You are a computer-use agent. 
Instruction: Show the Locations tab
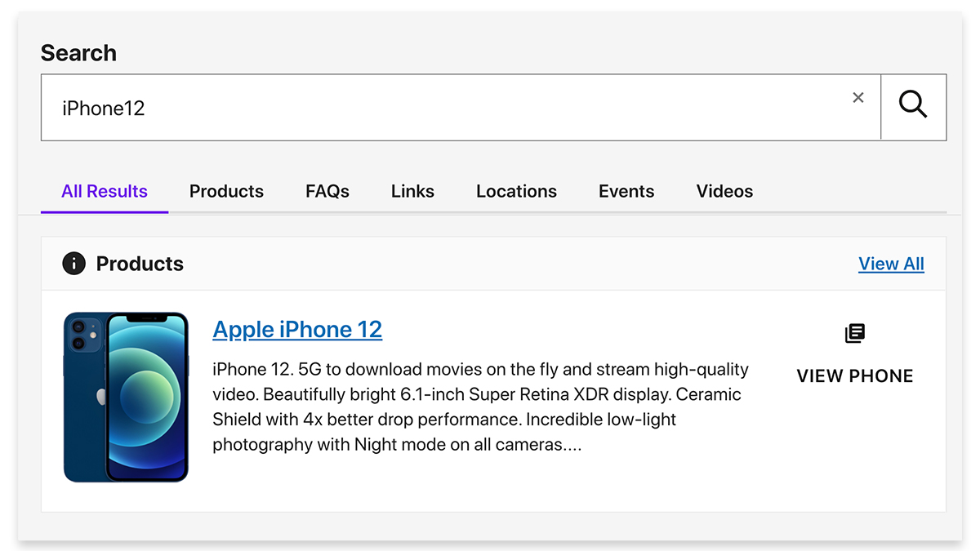tap(516, 192)
